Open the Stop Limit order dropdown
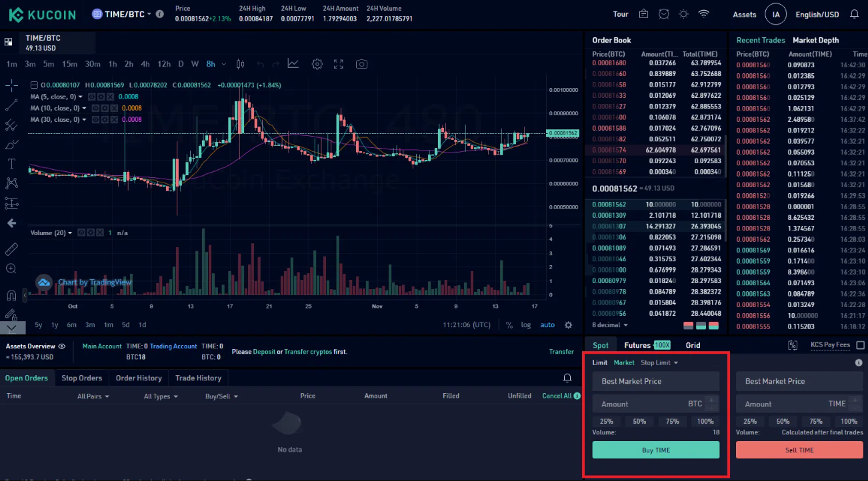 659,363
